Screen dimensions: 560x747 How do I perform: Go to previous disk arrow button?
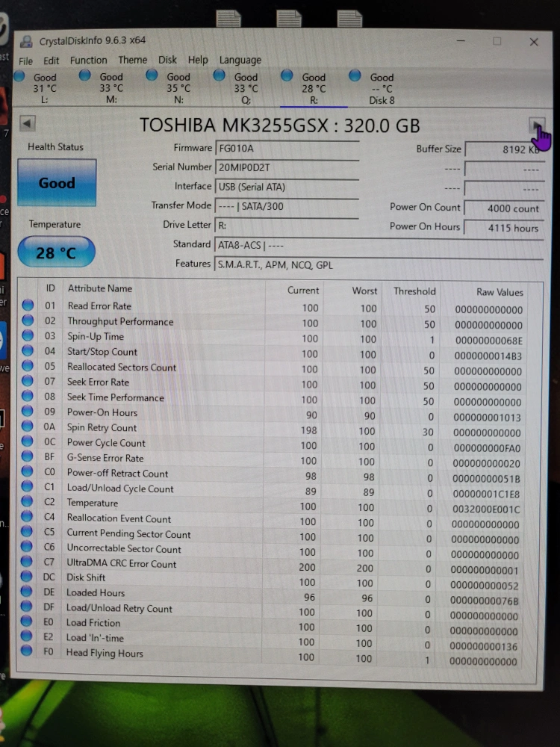click(x=27, y=124)
